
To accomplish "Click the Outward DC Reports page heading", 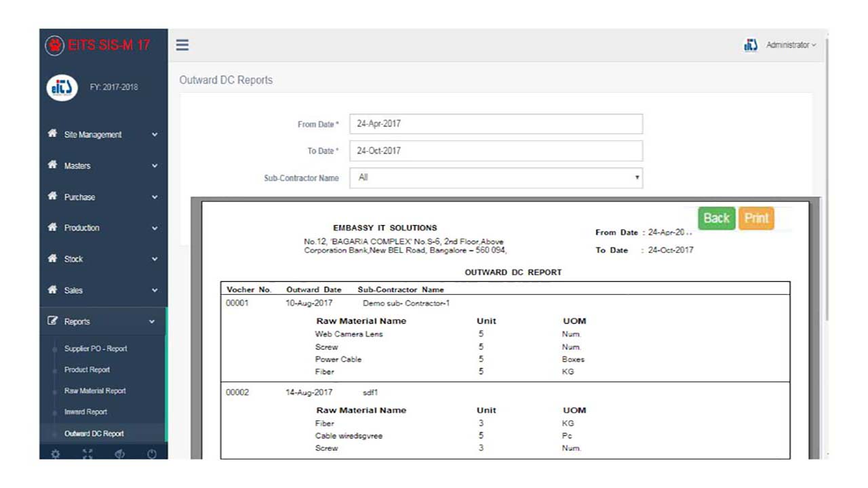I will [226, 80].
